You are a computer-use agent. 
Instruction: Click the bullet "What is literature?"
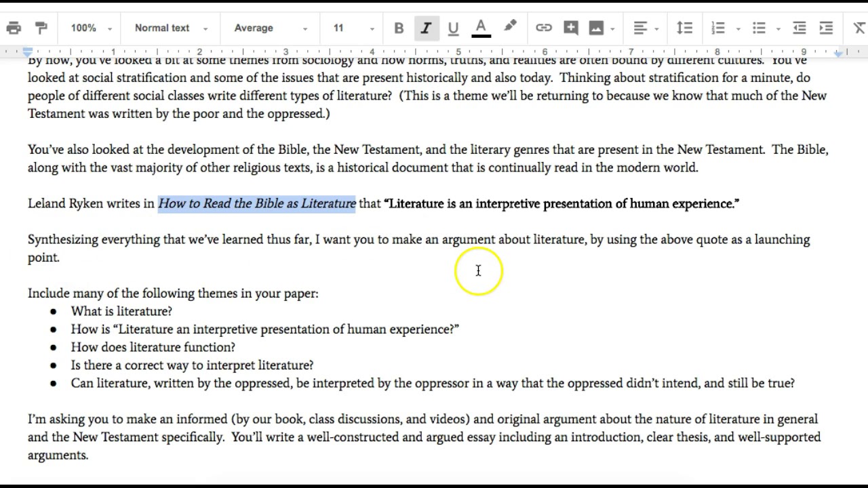(121, 311)
